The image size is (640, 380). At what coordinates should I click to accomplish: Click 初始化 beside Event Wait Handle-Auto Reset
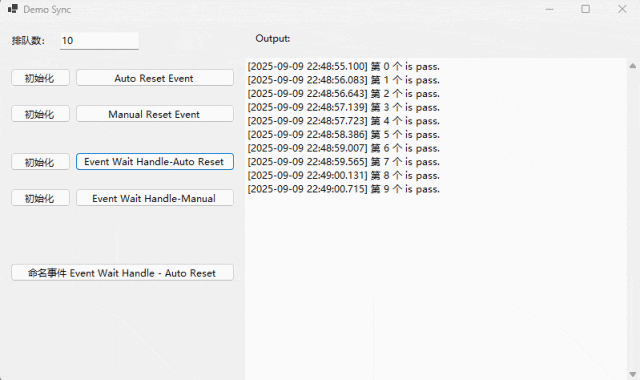pos(40,162)
